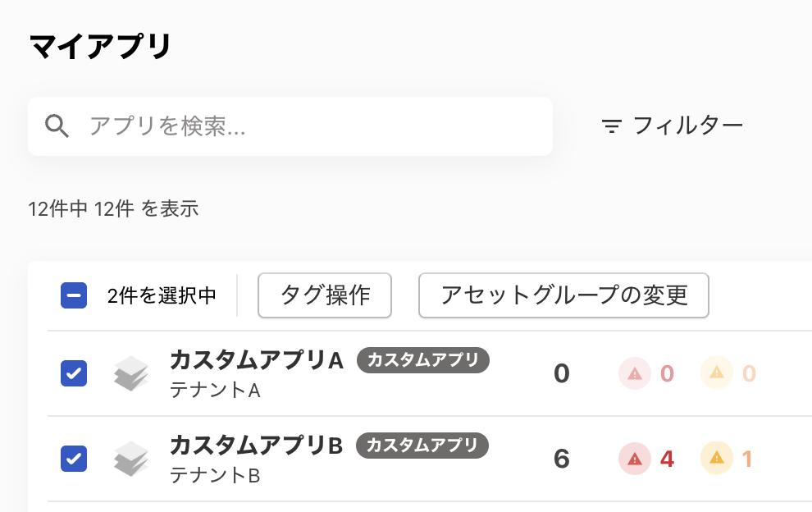The width and height of the screenshot is (812, 512).
Task: Uncheck the カスタムアプリA row checkbox
Action: pos(74,374)
